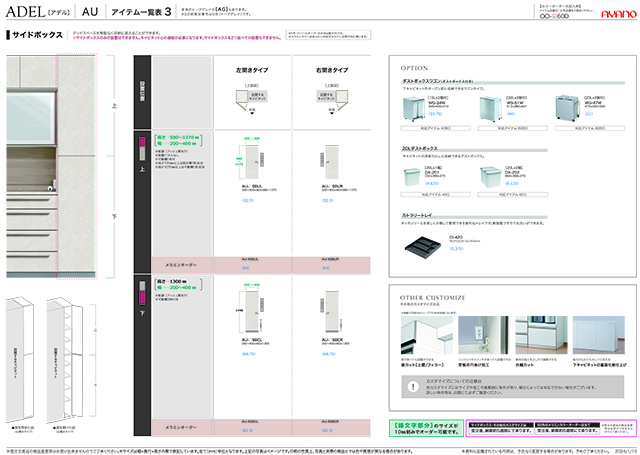Click the black cutlery tray image
640x455 pixels.
427,247
